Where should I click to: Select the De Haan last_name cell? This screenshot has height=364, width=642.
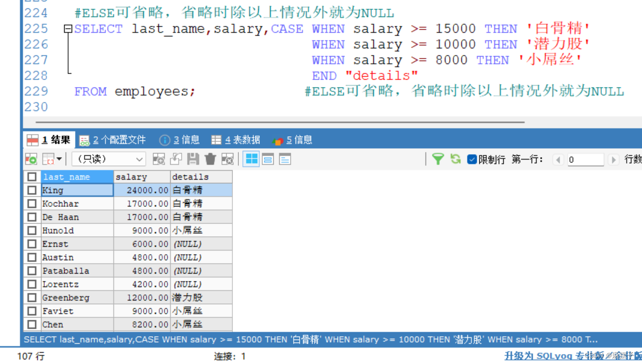[x=77, y=217]
